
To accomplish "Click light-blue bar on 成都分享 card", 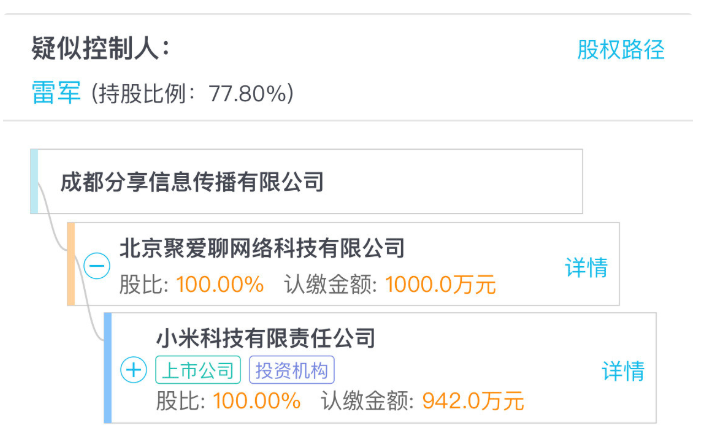I will tap(34, 181).
